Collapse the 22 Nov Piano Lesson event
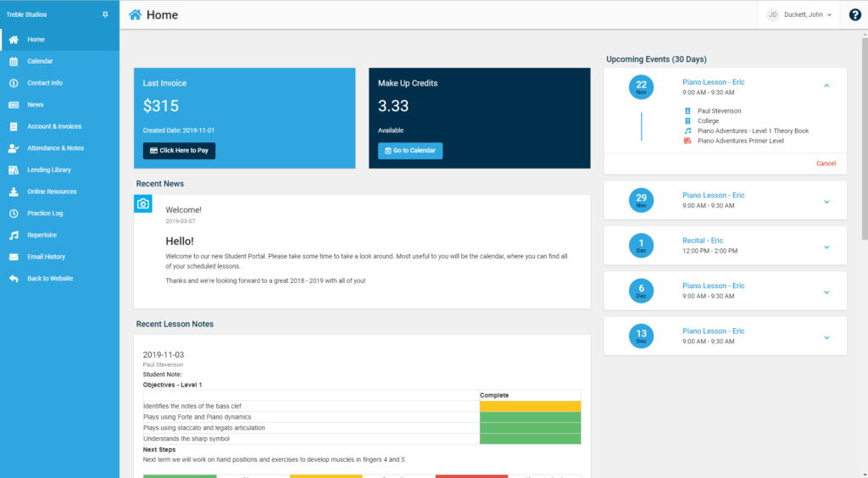The image size is (868, 478). click(x=826, y=86)
